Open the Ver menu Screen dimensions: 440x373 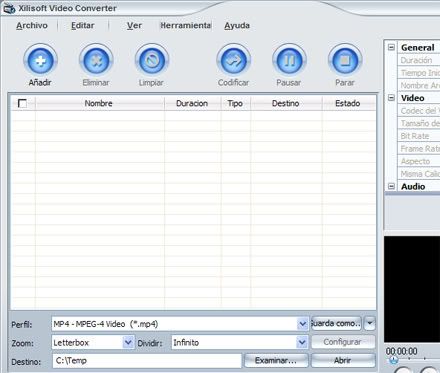[134, 25]
